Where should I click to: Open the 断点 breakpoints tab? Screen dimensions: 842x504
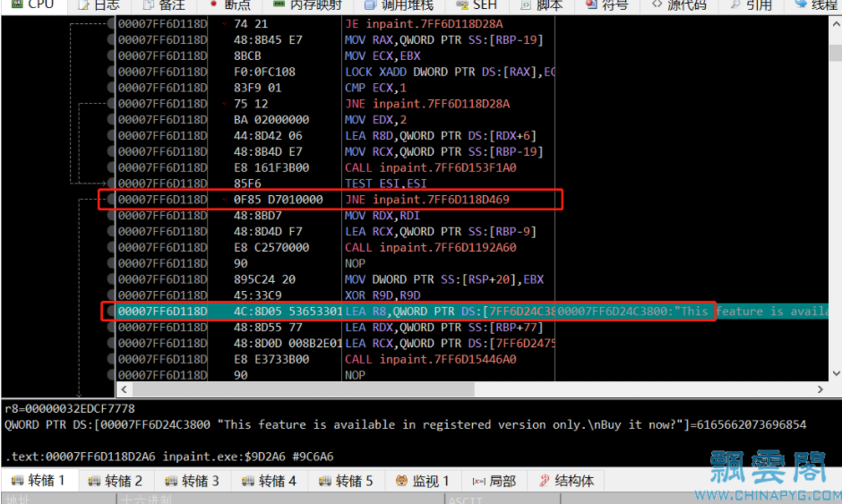[x=230, y=4]
